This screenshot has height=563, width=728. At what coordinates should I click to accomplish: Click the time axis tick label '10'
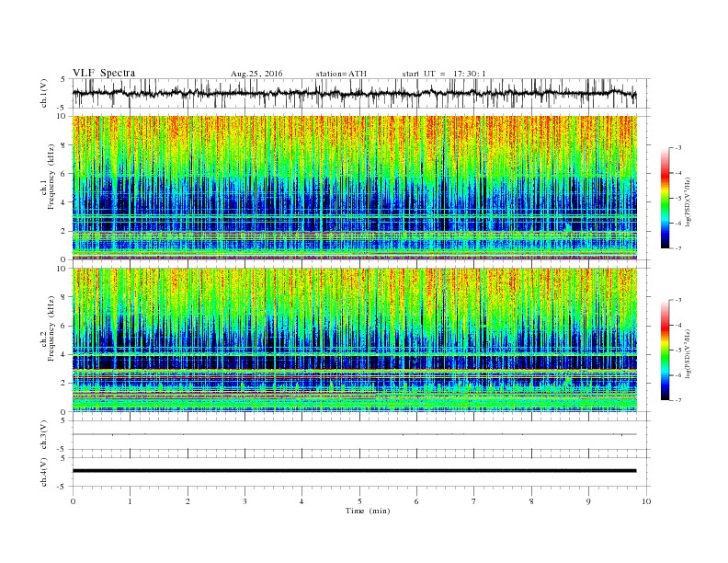[646, 501]
